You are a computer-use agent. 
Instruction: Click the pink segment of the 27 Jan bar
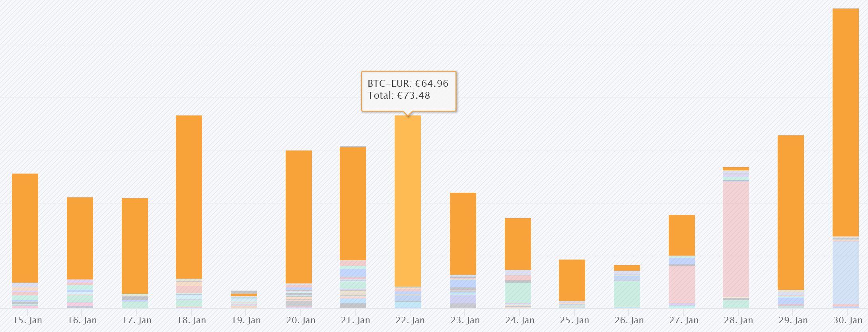(x=682, y=284)
